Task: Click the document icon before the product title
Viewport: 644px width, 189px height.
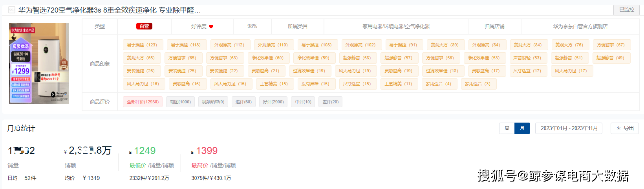Action: tap(12, 10)
